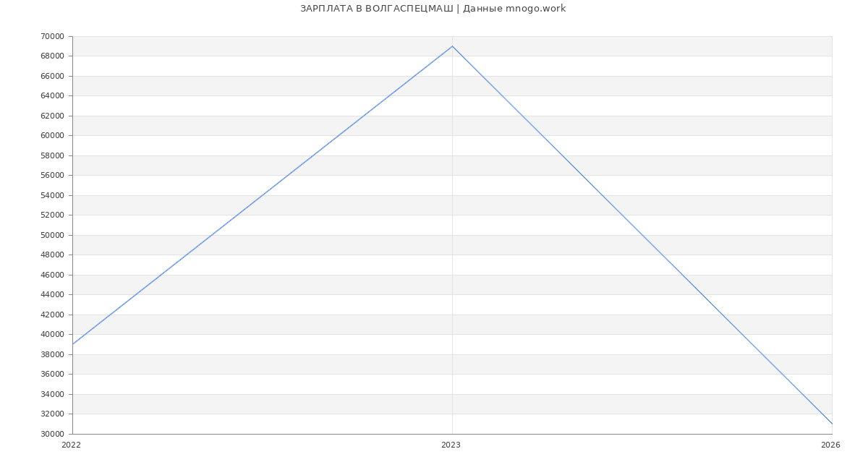Click the 64000 y-axis label
This screenshot has width=868, height=470.
pos(52,96)
